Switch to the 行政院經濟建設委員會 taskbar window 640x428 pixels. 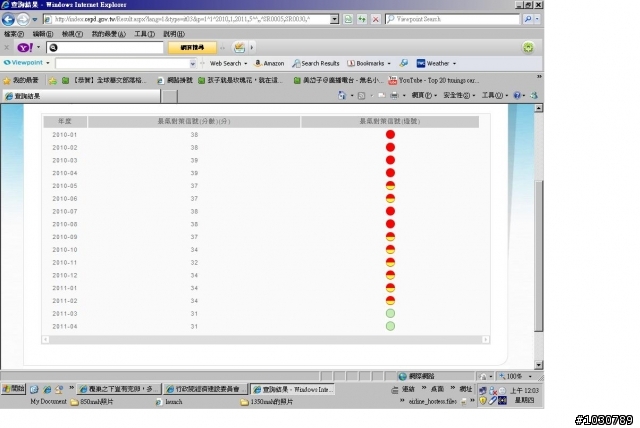(x=205, y=389)
